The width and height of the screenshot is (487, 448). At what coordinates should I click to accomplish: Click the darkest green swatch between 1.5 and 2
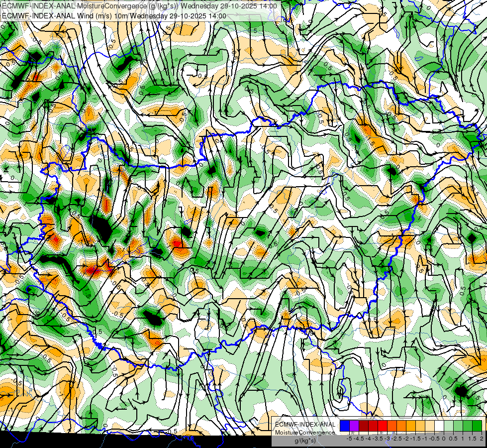pyautogui.click(x=477, y=426)
